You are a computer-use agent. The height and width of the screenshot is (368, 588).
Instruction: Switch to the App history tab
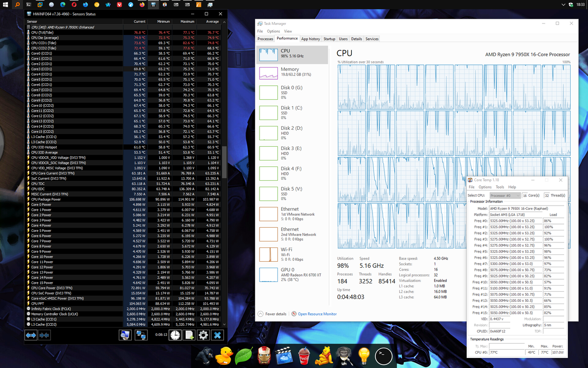coord(311,39)
